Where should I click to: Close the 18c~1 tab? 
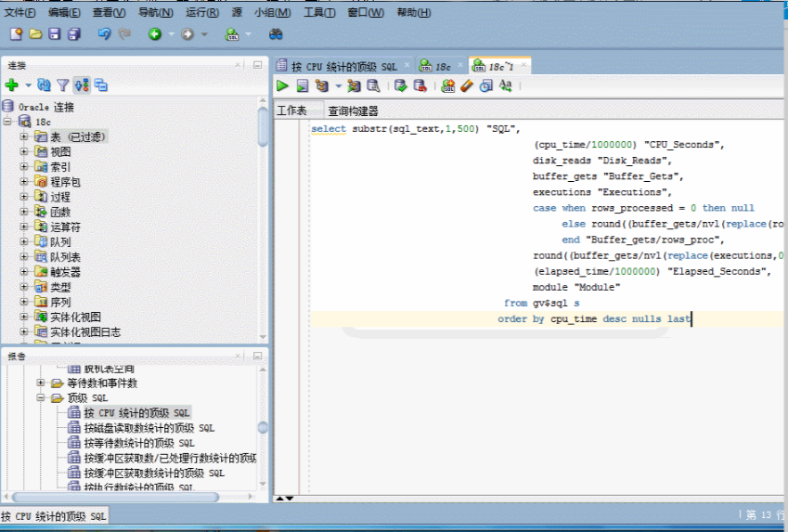523,65
